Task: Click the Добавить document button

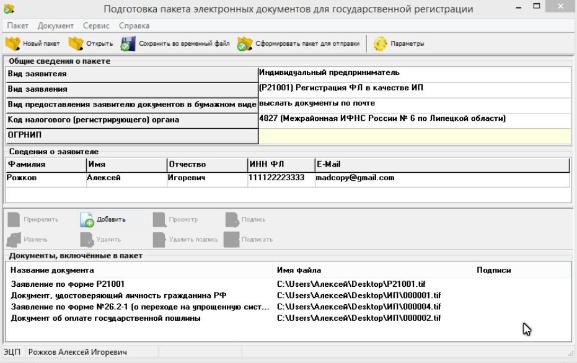Action: coord(103,219)
